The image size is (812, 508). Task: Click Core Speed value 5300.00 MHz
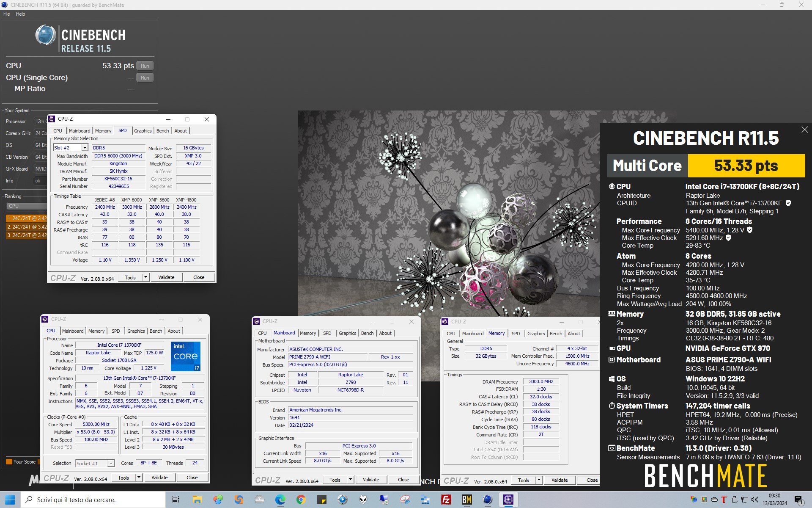96,424
